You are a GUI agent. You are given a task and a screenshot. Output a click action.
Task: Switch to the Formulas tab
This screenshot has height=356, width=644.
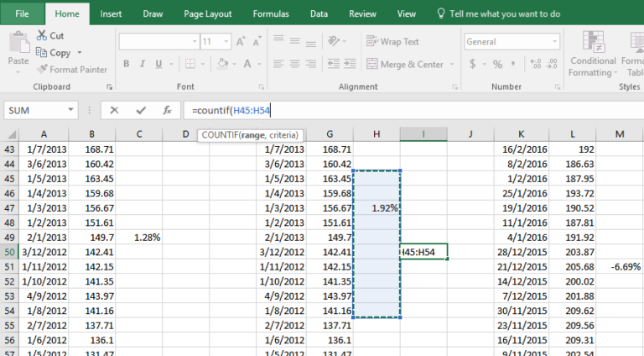(271, 13)
